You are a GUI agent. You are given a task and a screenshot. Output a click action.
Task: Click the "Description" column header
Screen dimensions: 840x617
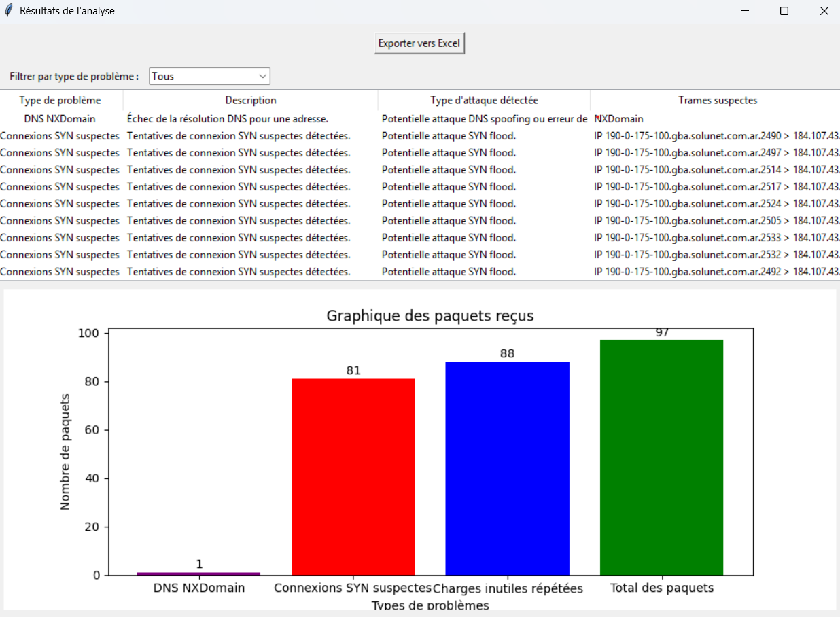(x=251, y=100)
